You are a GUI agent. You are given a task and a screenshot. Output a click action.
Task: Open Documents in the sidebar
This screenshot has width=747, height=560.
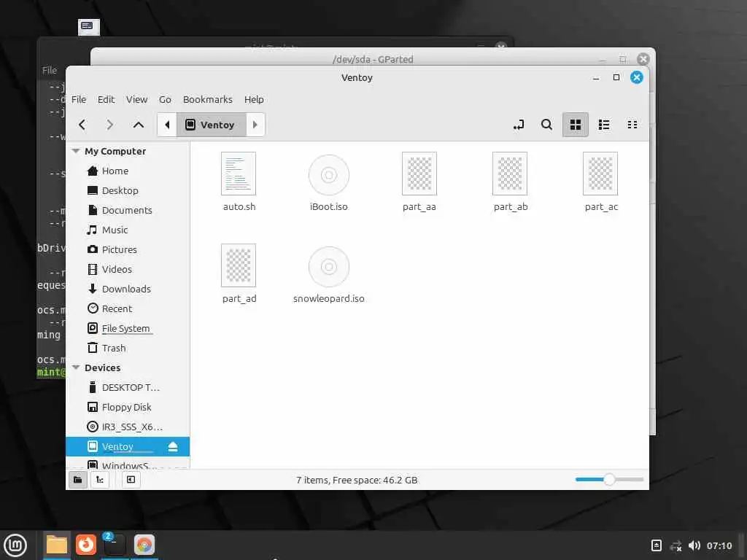128,210
